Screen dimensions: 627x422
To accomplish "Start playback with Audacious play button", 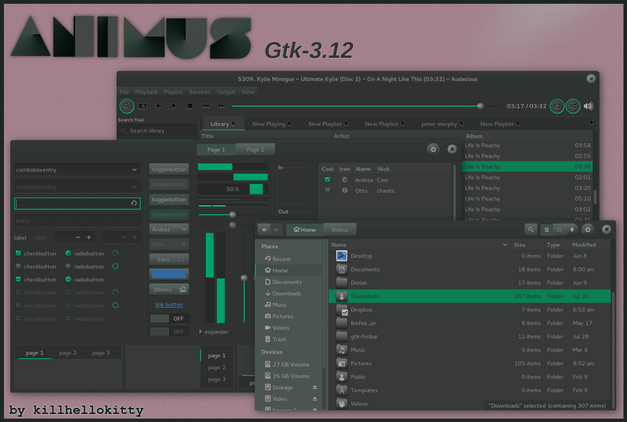I will click(174, 106).
